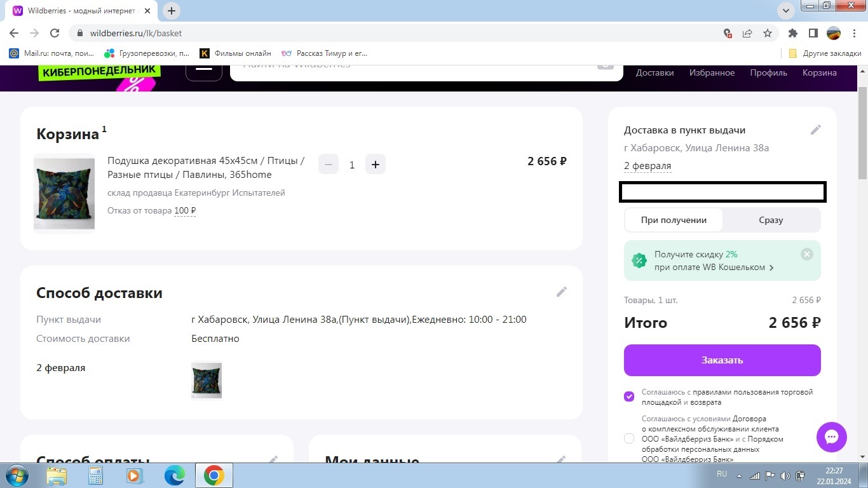This screenshot has height=488, width=868.
Task: Open the Фильмы онлайн bookmark
Action: click(x=235, y=53)
